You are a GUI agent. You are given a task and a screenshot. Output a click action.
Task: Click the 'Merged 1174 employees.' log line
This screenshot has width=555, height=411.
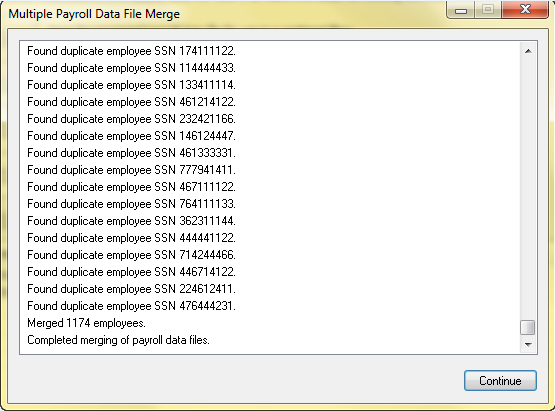(x=86, y=323)
